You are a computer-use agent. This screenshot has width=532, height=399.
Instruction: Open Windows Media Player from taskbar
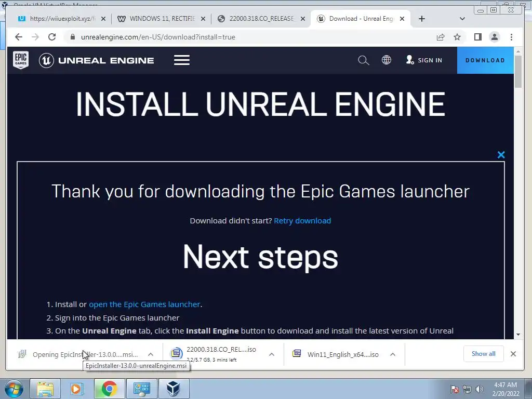(x=77, y=389)
